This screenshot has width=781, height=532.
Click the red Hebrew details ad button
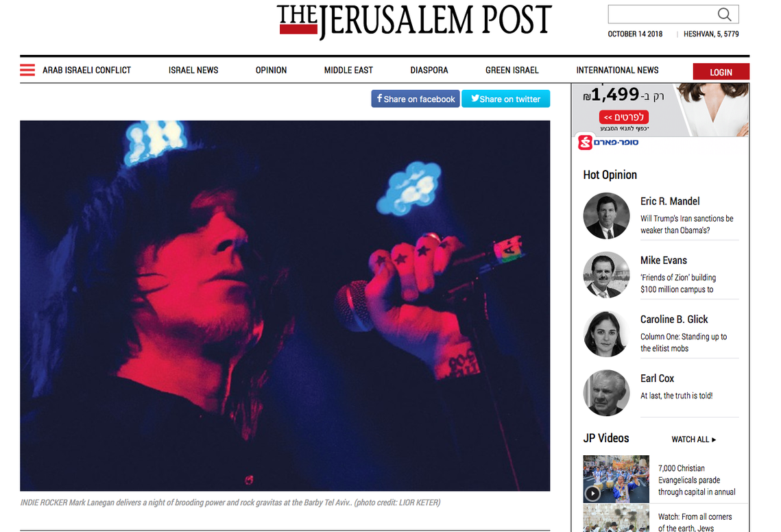tap(623, 117)
